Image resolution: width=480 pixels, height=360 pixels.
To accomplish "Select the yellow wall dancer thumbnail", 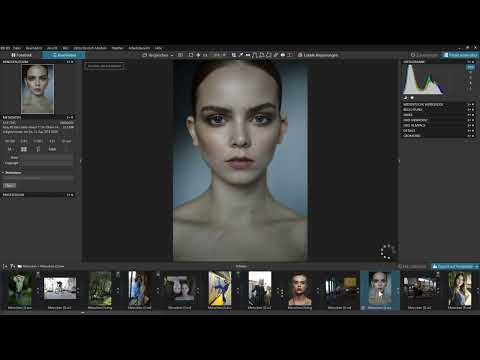I will click(220, 288).
